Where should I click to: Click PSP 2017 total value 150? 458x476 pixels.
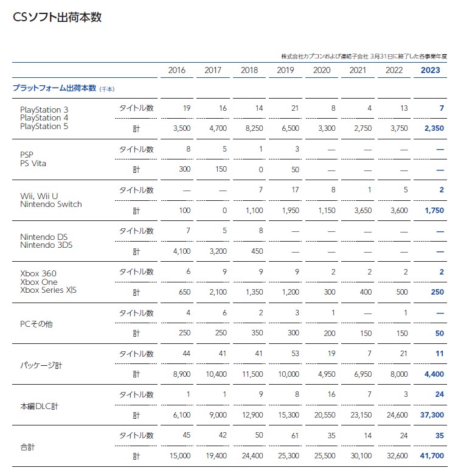[x=221, y=169]
